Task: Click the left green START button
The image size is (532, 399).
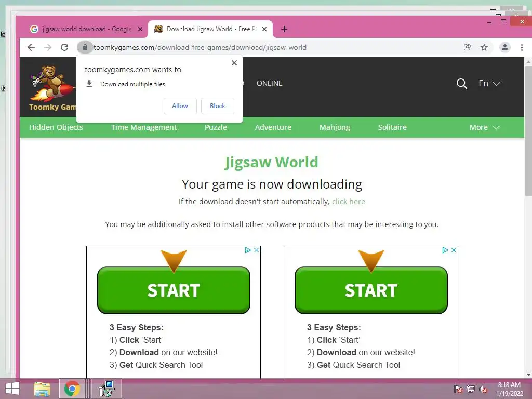Action: coord(174,290)
